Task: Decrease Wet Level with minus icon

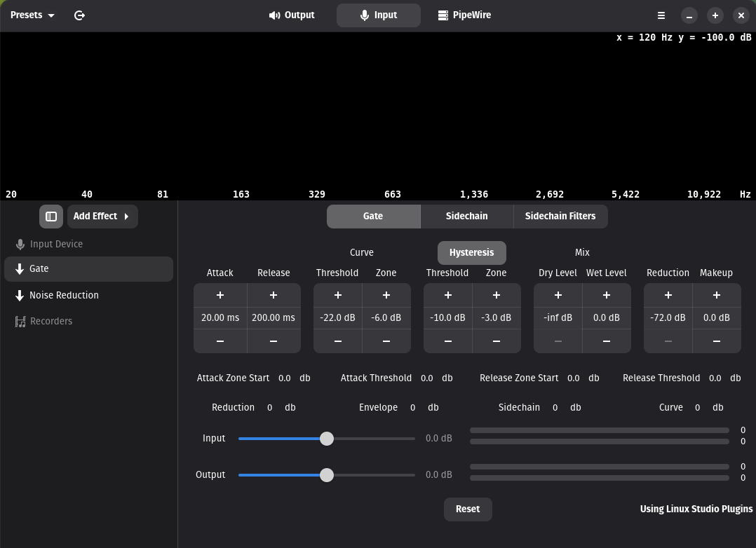Action: coord(607,341)
